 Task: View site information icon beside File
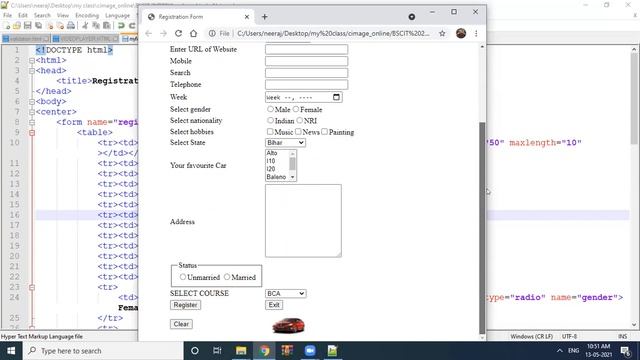(x=212, y=33)
